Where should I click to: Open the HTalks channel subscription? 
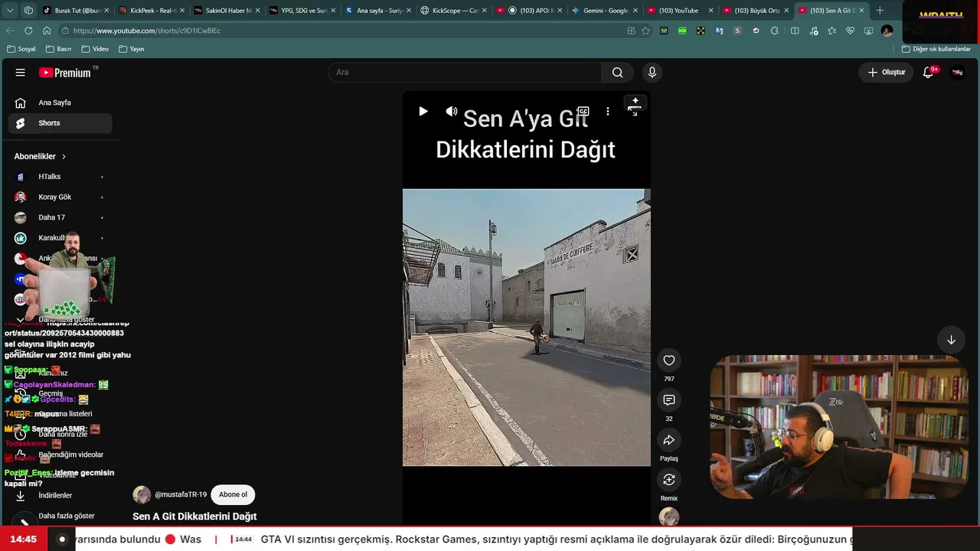(60, 177)
